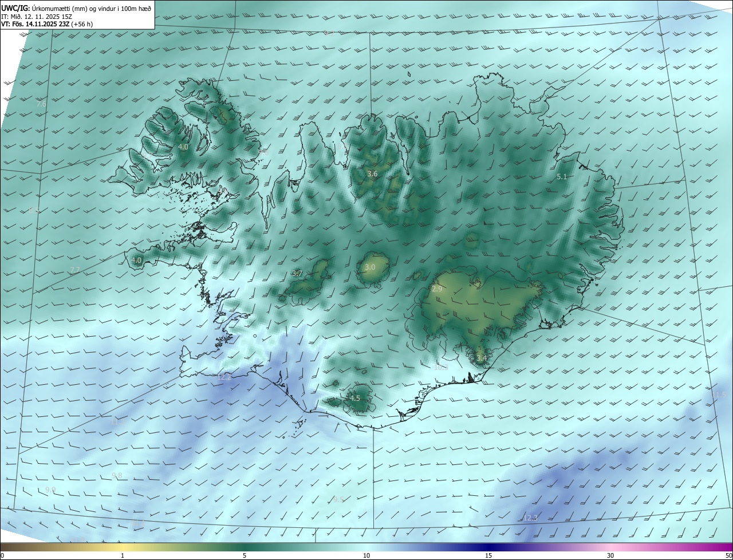Click the 5.1 value in northeast Iceland
733x560 pixels.
[562, 177]
